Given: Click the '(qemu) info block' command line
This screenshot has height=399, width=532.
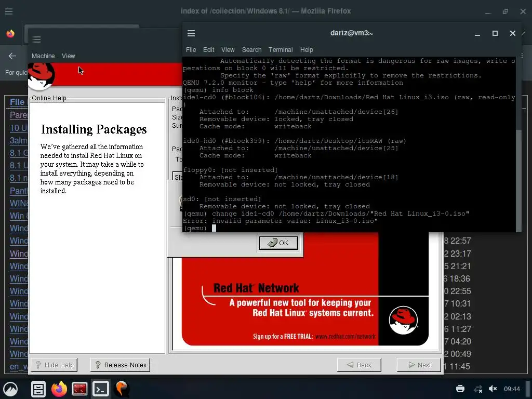Looking at the screenshot, I should pyautogui.click(x=218, y=90).
